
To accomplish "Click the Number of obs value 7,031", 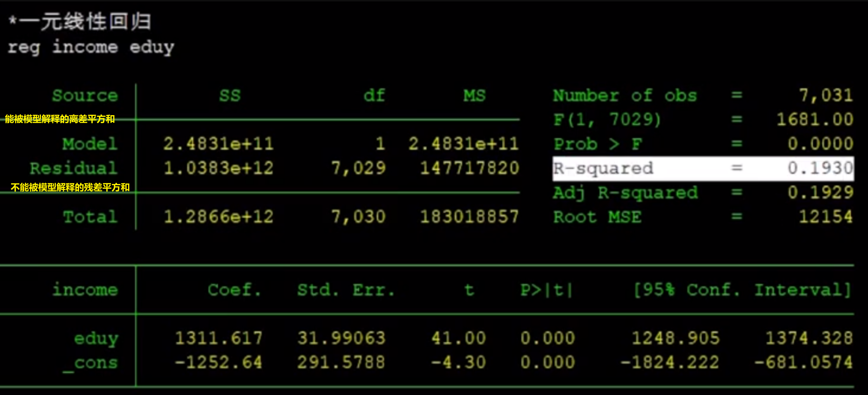I will click(x=826, y=95).
